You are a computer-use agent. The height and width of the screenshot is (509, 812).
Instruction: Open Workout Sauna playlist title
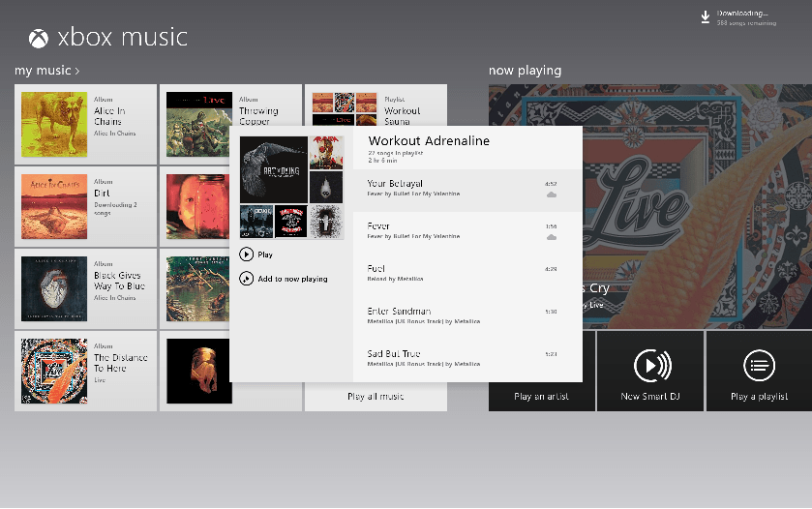click(x=403, y=116)
